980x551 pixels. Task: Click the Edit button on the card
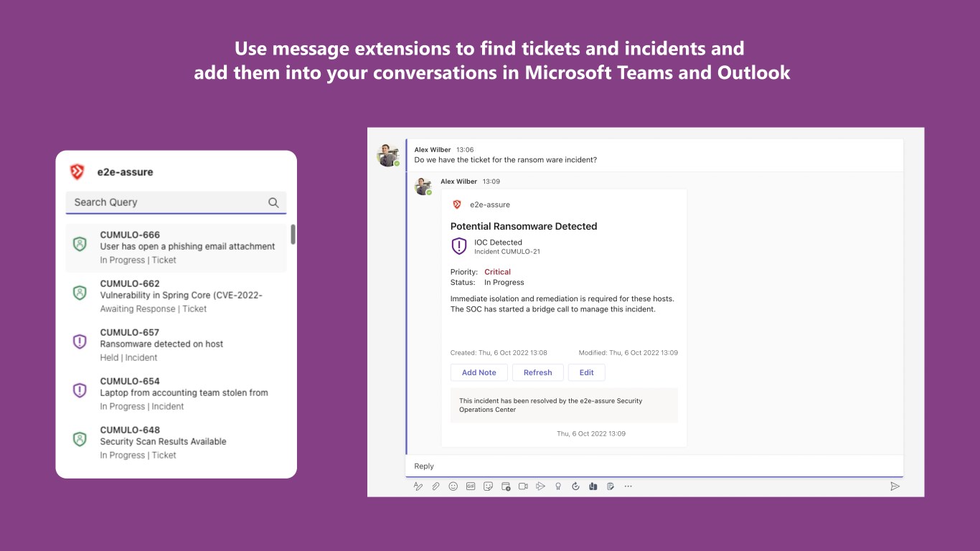point(587,372)
